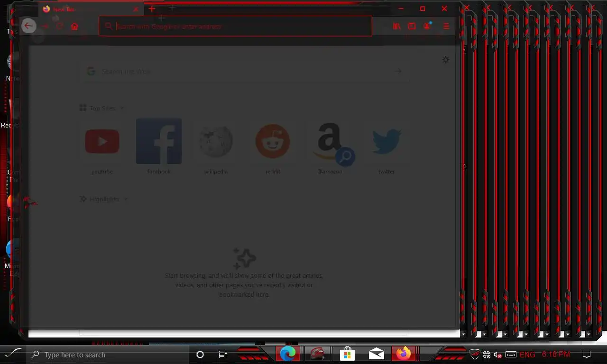Select the New Tab tab
This screenshot has height=364, width=607.
point(90,9)
